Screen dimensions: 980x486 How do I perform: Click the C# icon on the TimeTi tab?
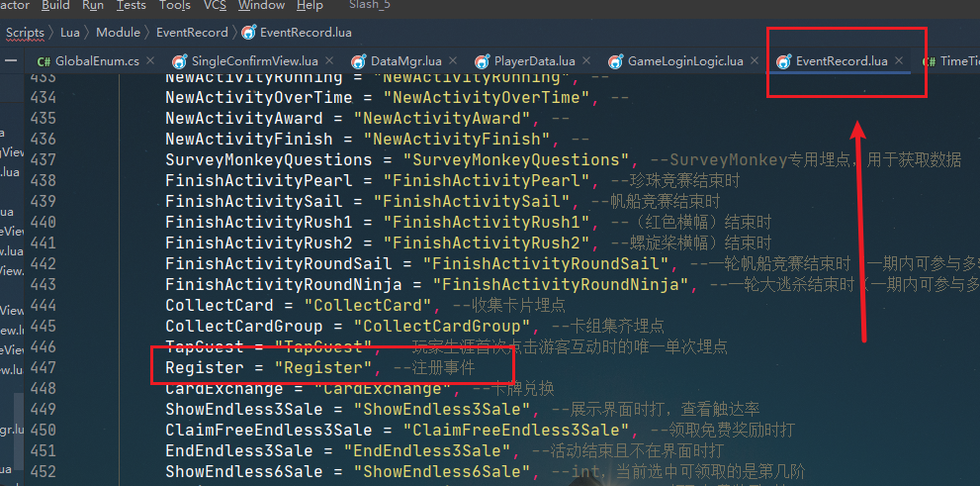(x=930, y=61)
